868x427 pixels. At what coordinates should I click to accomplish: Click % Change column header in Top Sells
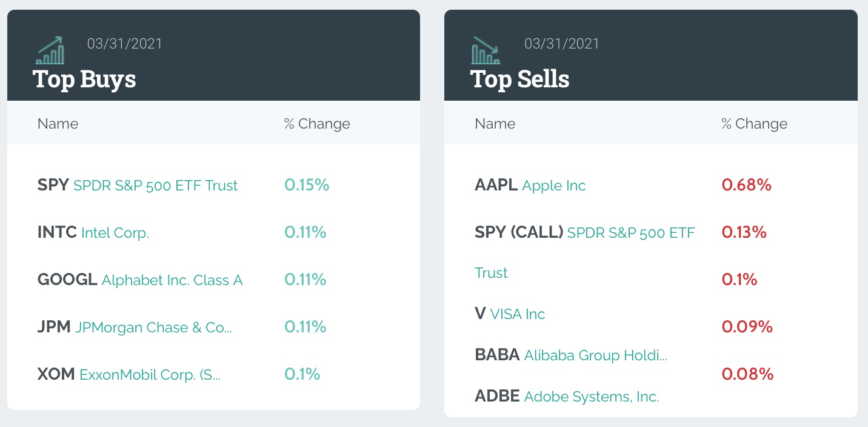[754, 124]
